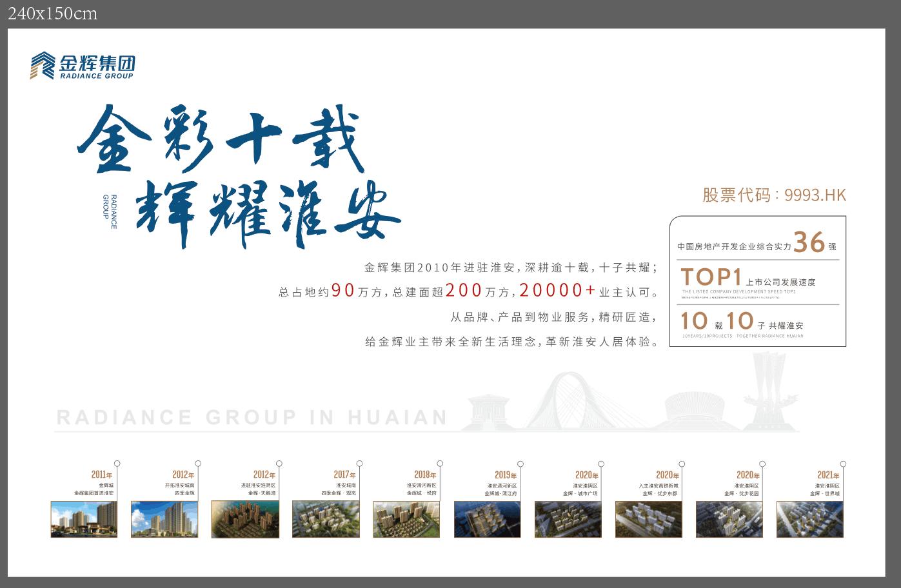Click the 2019 timeline pin marker

point(520,462)
